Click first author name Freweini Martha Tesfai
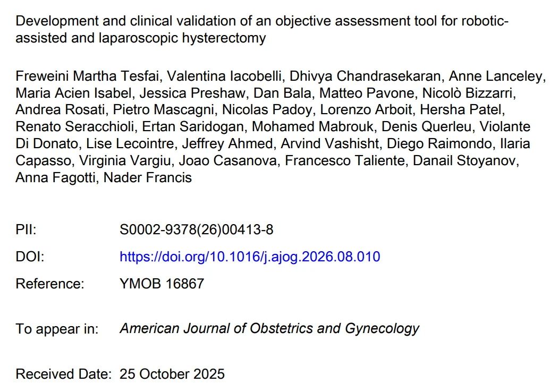The width and height of the screenshot is (550, 392). coord(87,76)
